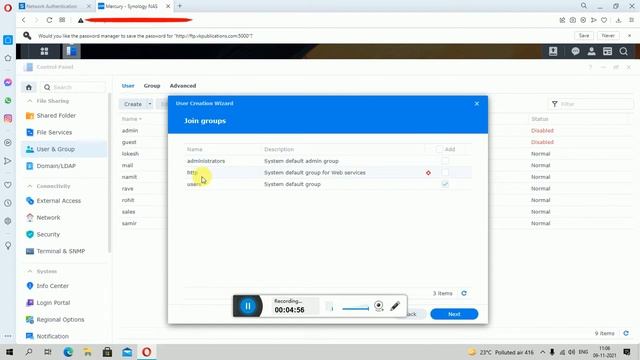Open the DSM user options person icon
This screenshot has height=360, width=640.
591,51
